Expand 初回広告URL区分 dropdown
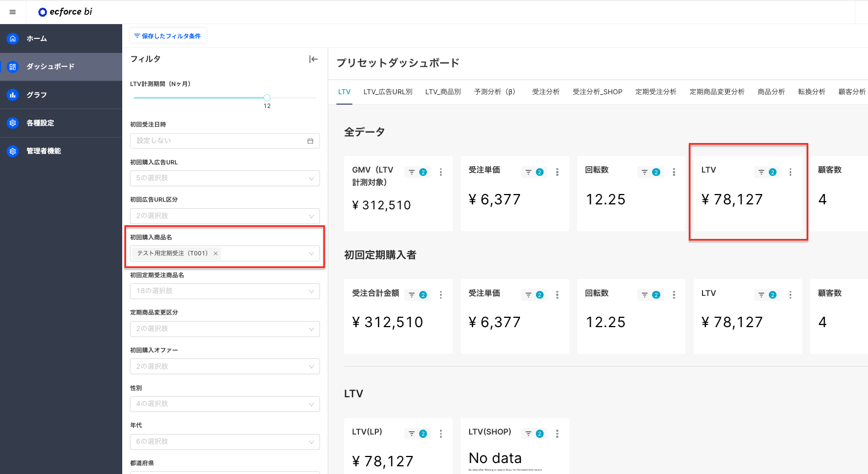This screenshot has height=474, width=868. 225,216
